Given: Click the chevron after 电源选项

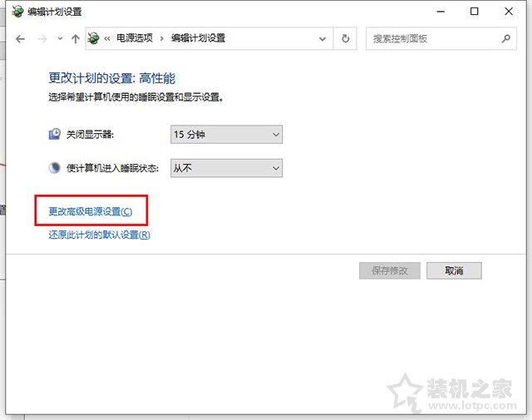Looking at the screenshot, I should click(162, 38).
